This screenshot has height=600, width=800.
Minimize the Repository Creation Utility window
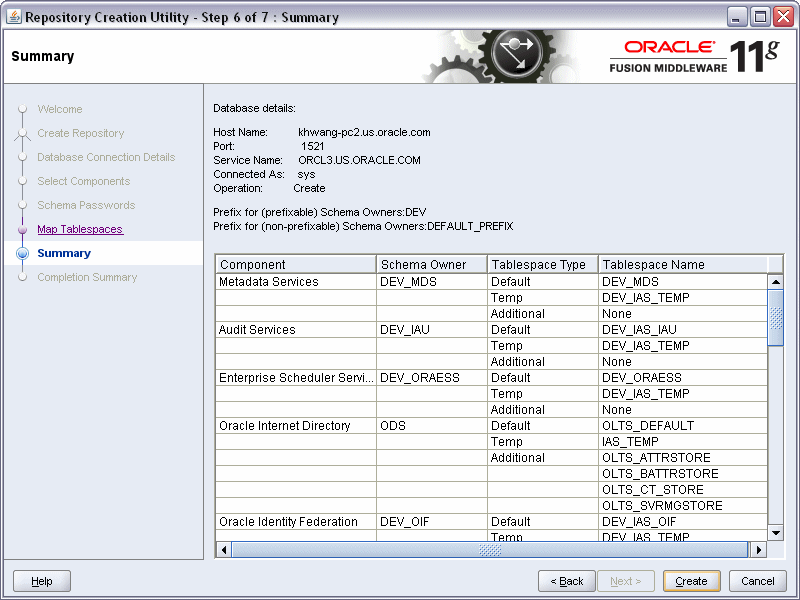[x=736, y=17]
